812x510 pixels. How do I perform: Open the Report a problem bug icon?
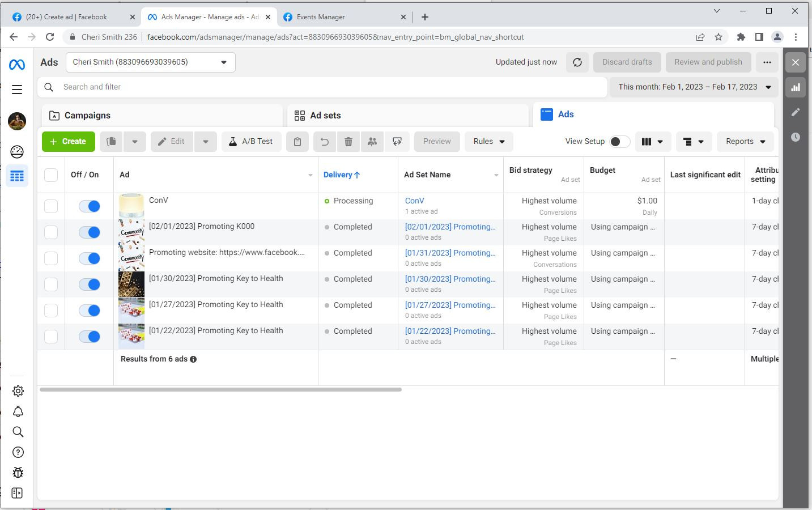pyautogui.click(x=18, y=473)
